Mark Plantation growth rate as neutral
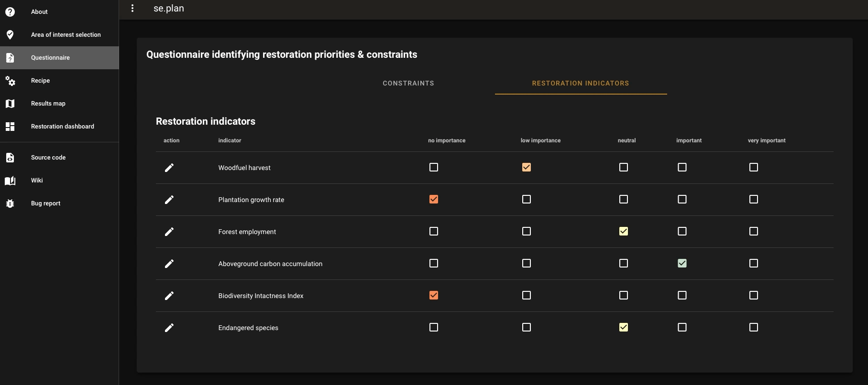 pos(623,199)
